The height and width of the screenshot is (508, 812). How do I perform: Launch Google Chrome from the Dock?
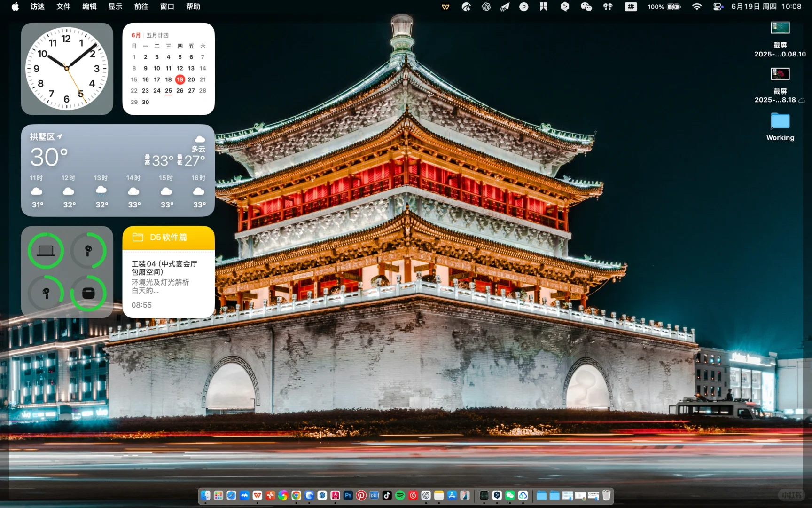coord(297,495)
